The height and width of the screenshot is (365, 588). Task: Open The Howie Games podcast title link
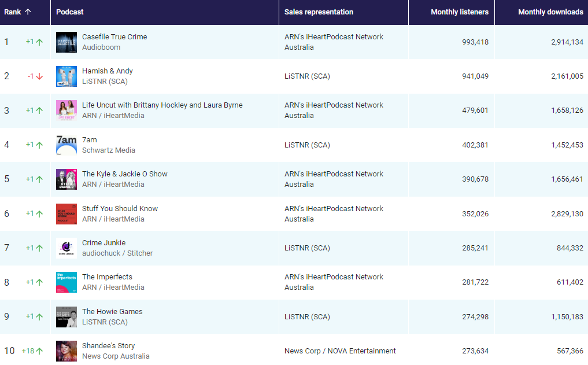click(112, 312)
